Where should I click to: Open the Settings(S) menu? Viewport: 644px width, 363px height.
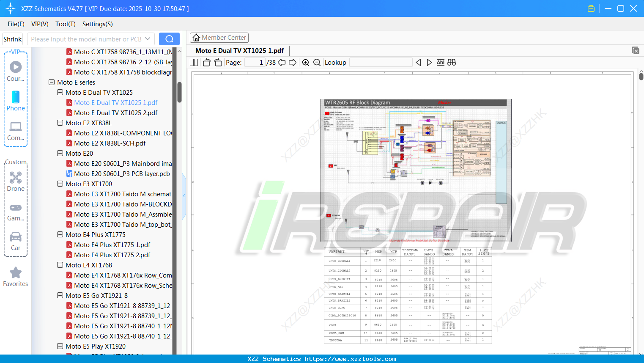pos(98,24)
